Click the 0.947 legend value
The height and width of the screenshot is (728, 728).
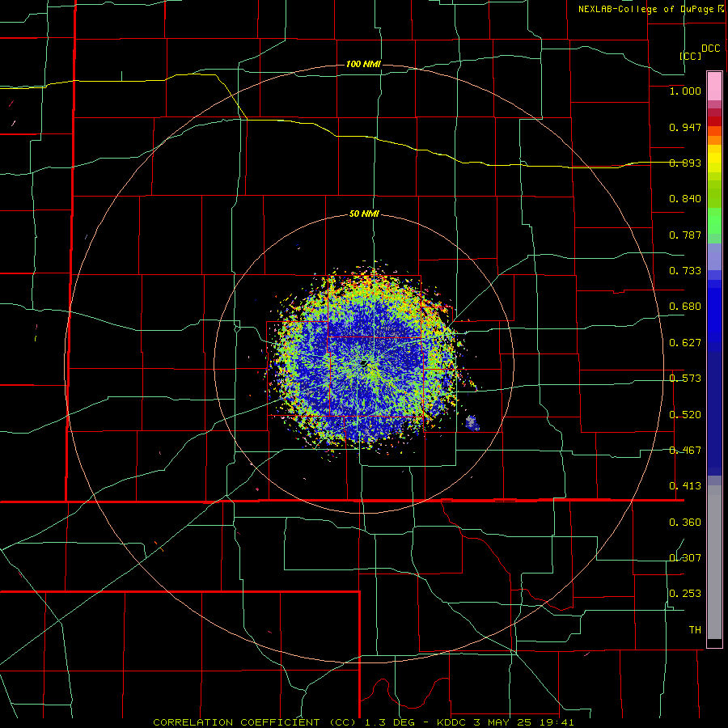point(685,127)
